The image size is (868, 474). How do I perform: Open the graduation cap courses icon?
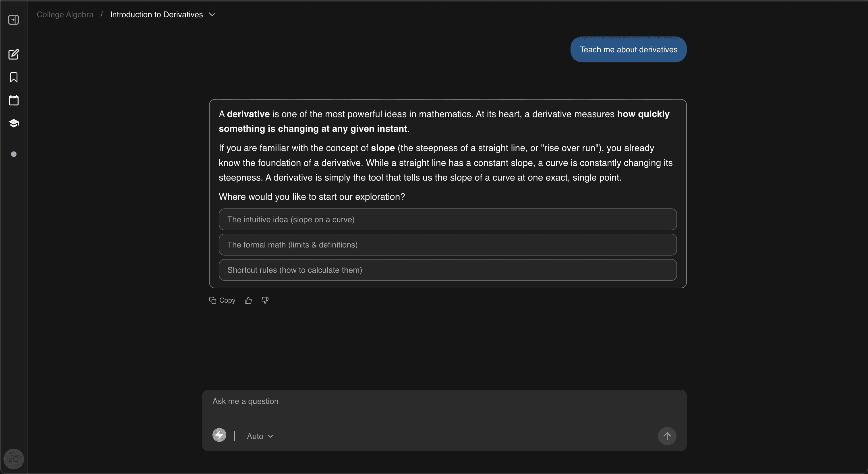point(13,123)
